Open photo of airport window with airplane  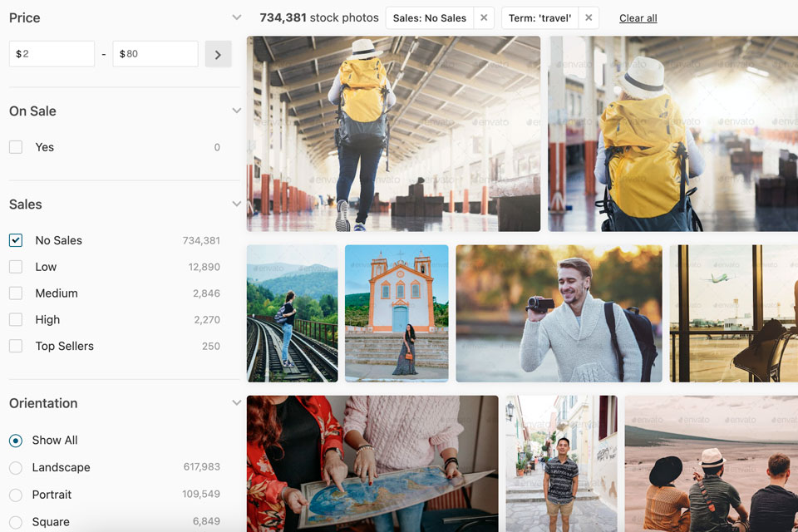tap(734, 313)
